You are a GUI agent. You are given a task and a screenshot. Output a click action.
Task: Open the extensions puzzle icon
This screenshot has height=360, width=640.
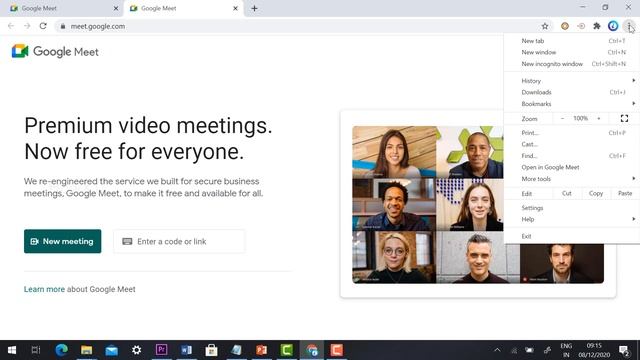597,26
